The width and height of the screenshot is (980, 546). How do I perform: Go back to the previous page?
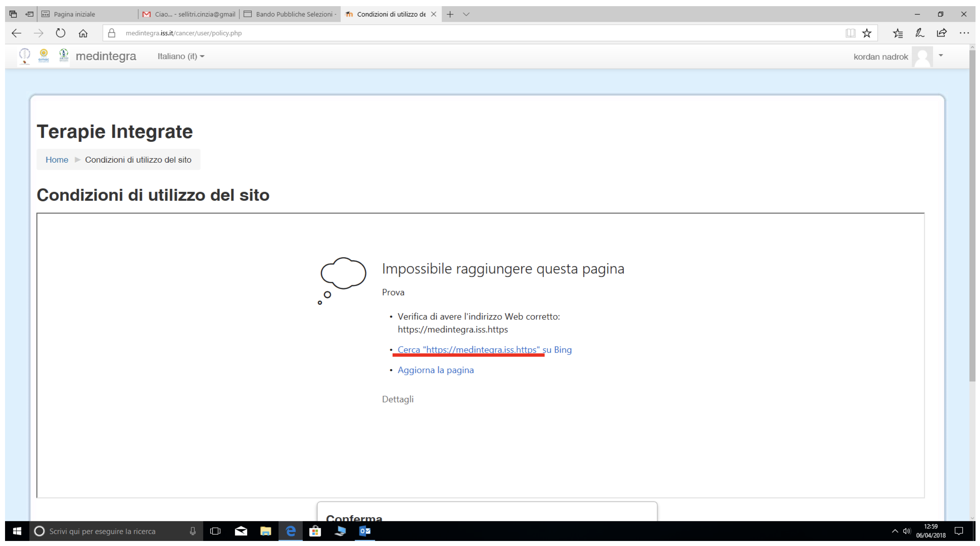(16, 33)
